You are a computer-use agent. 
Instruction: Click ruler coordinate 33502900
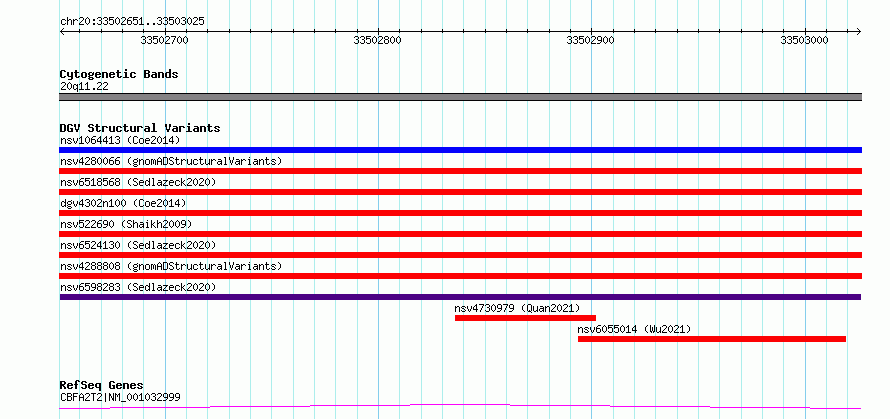click(x=591, y=40)
